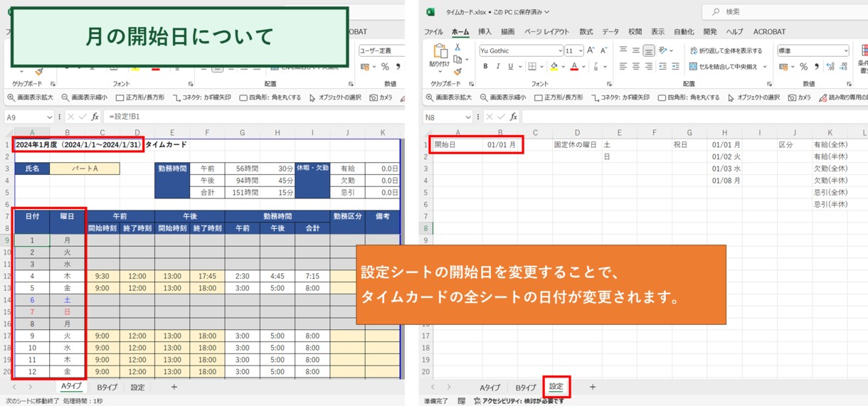
Task: Open ファイル tab in right window
Action: tap(433, 32)
